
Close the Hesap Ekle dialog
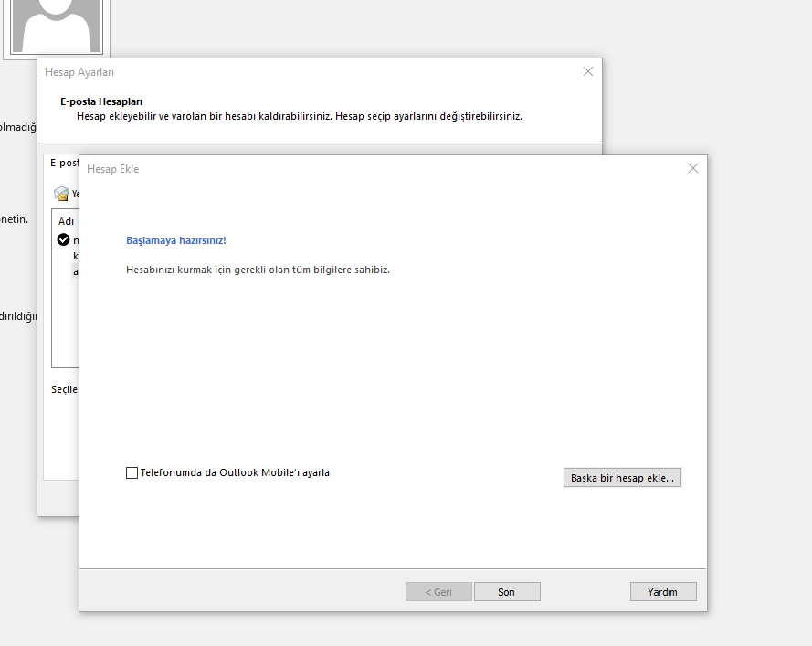point(692,168)
